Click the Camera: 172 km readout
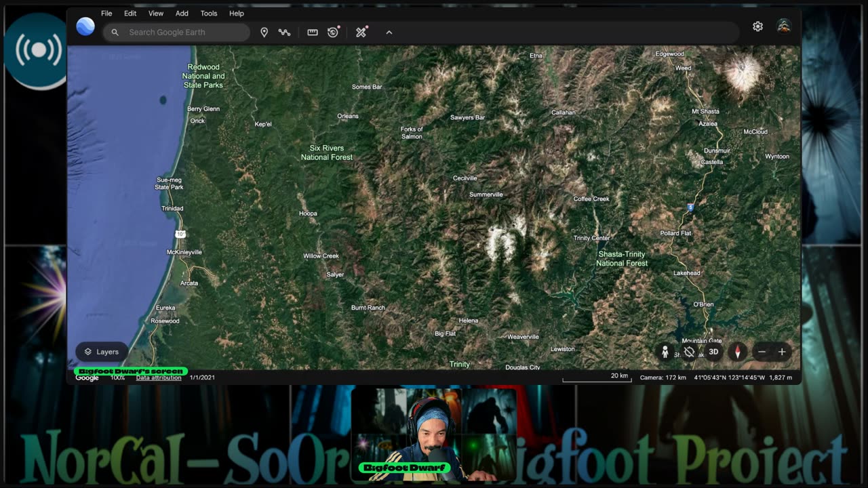The height and width of the screenshot is (488, 868). point(663,378)
